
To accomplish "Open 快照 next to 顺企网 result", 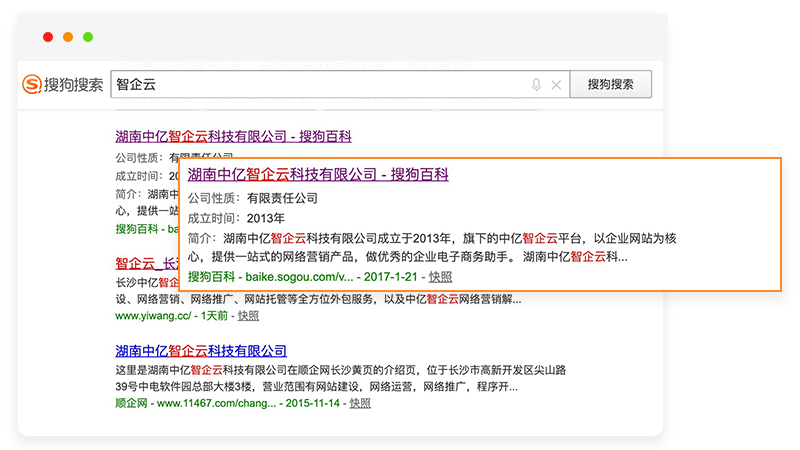I will [x=360, y=403].
